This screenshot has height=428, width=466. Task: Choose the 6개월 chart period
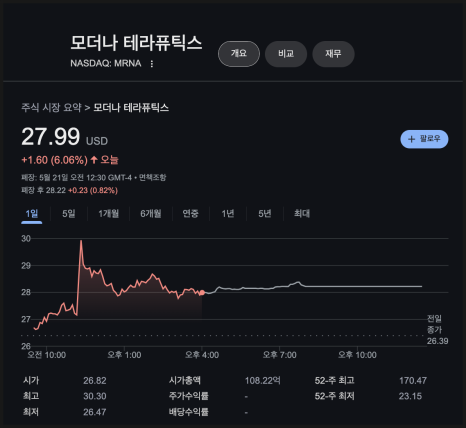click(151, 214)
